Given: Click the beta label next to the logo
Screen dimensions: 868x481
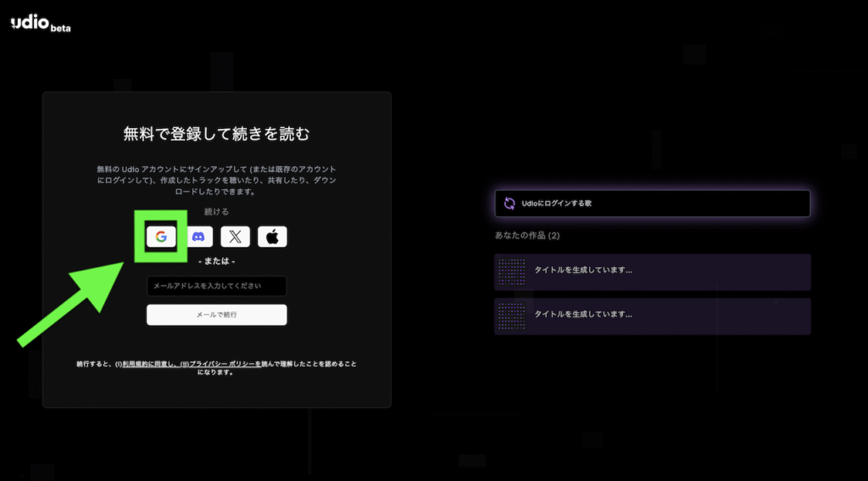Looking at the screenshot, I should 60,28.
